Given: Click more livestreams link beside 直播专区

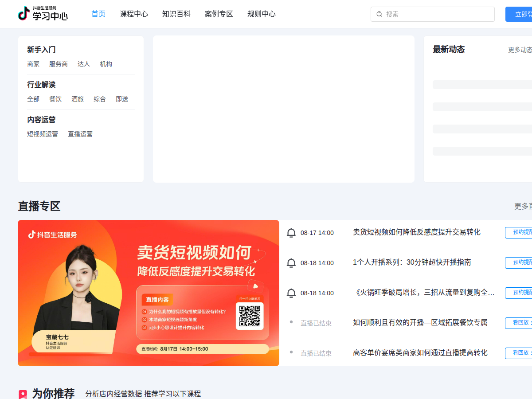Looking at the screenshot, I should click(x=523, y=206).
